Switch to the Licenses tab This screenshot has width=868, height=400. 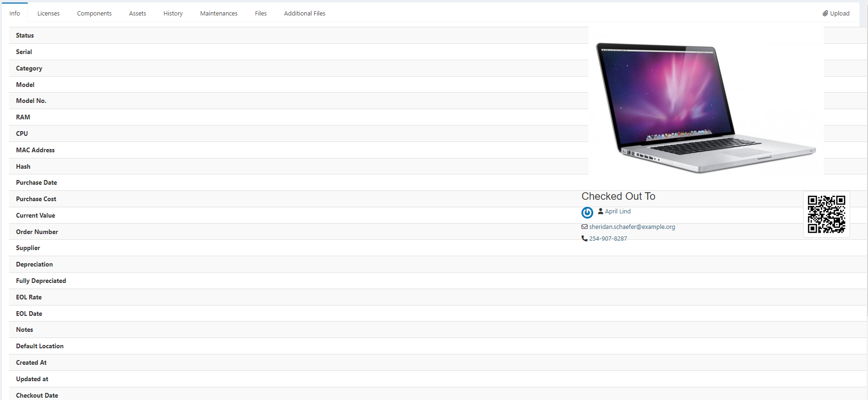48,13
